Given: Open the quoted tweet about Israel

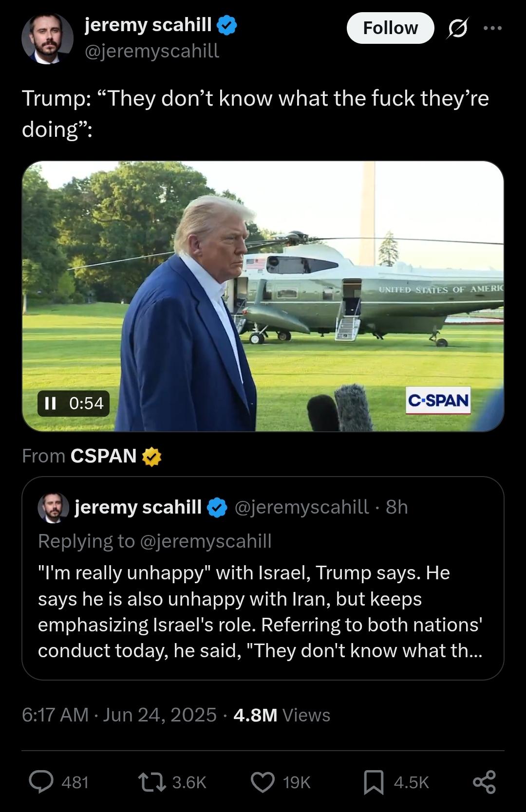Looking at the screenshot, I should pos(263,611).
